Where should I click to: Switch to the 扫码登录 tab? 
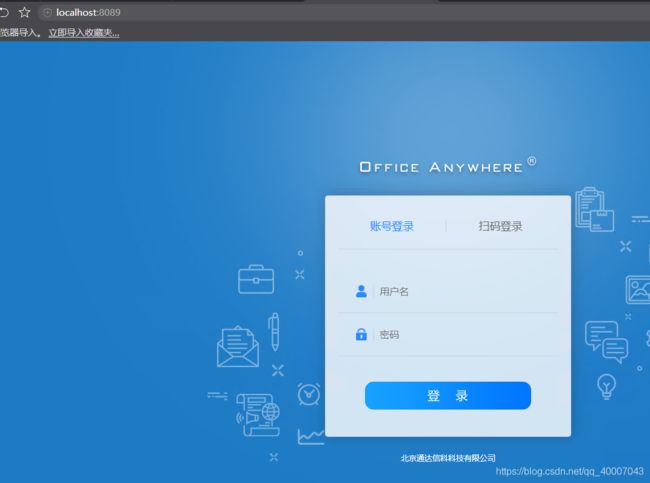coord(500,226)
